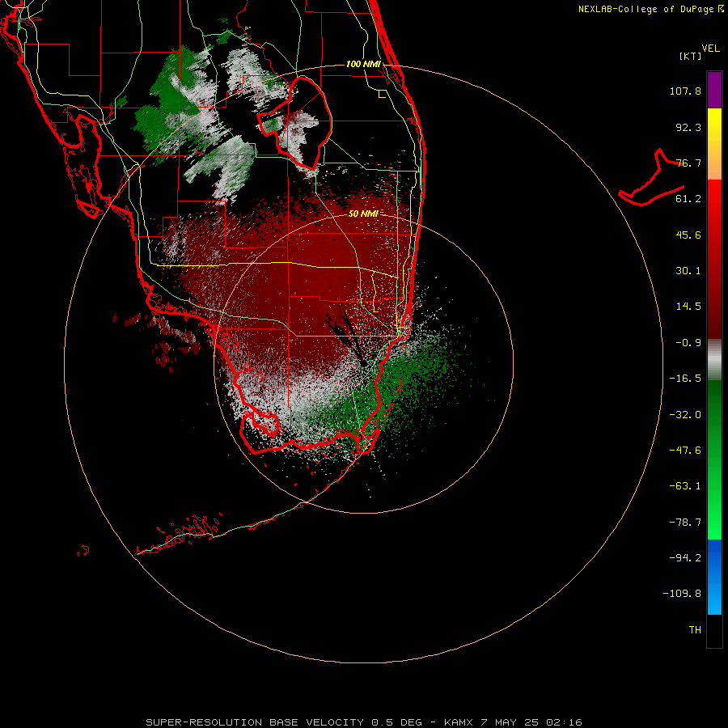The width and height of the screenshot is (728, 728).
Task: Click the -109.8 velocity scale value
Action: pos(682,594)
